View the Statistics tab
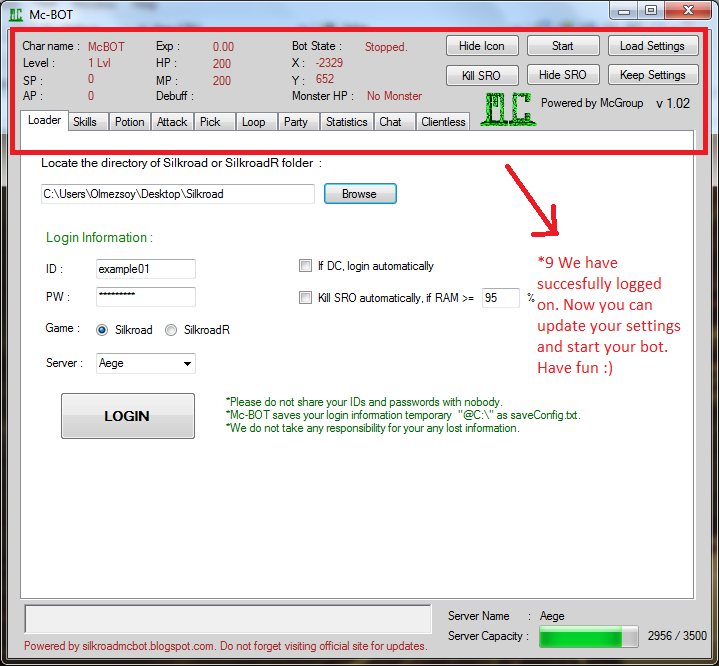 click(x=347, y=122)
